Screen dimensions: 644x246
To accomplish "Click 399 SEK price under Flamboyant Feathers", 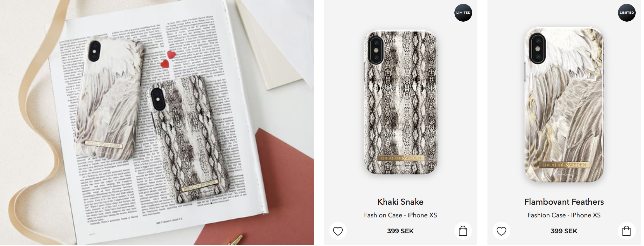I will [564, 231].
